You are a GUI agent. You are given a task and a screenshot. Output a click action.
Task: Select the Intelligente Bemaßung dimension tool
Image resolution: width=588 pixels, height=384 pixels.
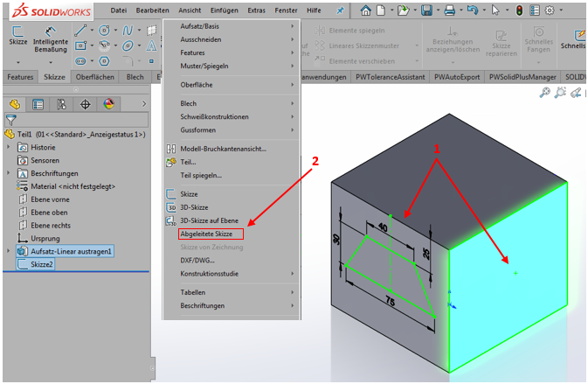click(51, 37)
